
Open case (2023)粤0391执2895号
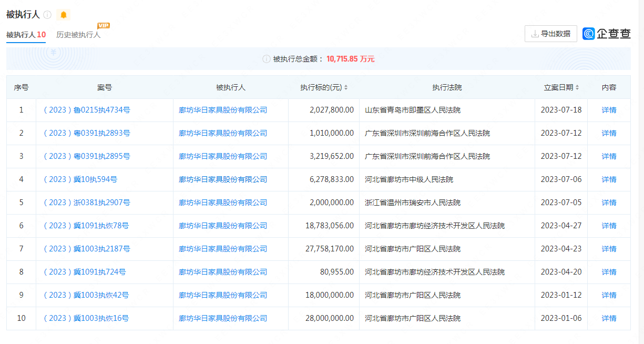point(87,156)
